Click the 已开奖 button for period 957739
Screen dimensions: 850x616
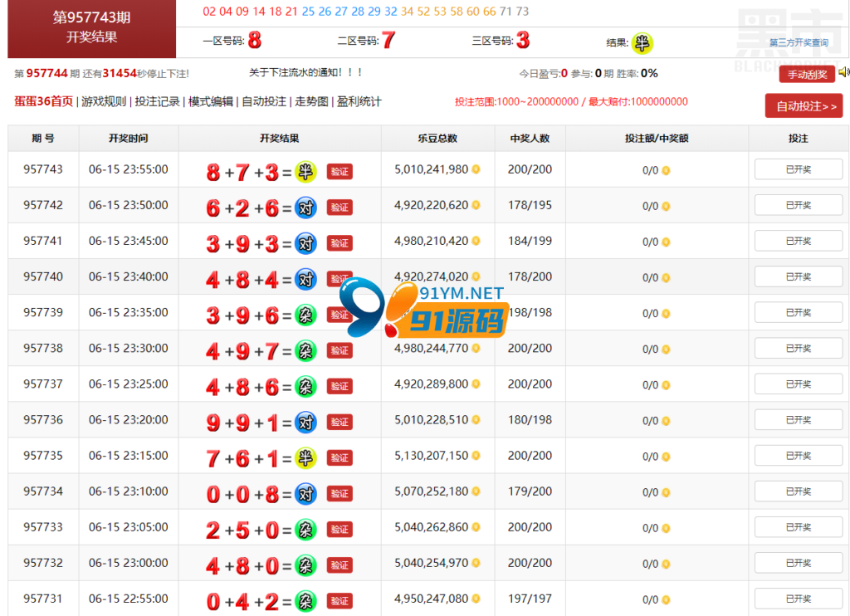click(x=799, y=312)
